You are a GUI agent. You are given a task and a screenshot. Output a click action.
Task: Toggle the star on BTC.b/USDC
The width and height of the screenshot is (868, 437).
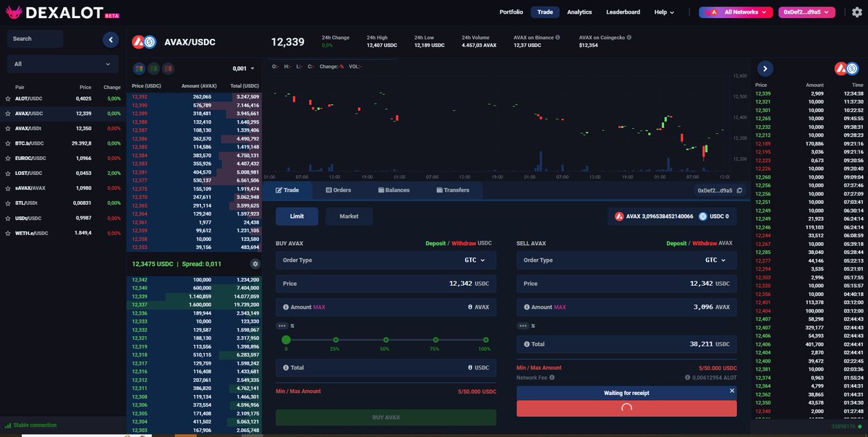pos(8,143)
